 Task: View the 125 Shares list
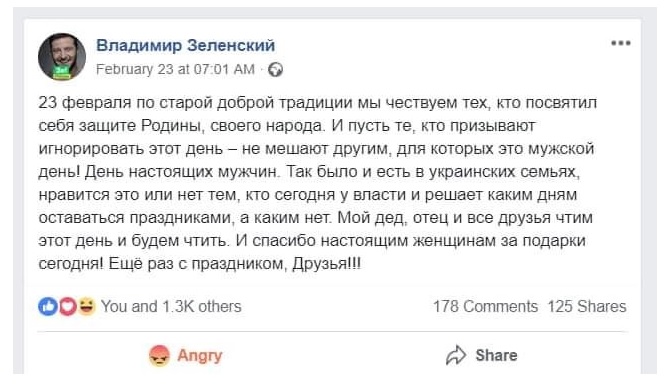pyautogui.click(x=587, y=306)
